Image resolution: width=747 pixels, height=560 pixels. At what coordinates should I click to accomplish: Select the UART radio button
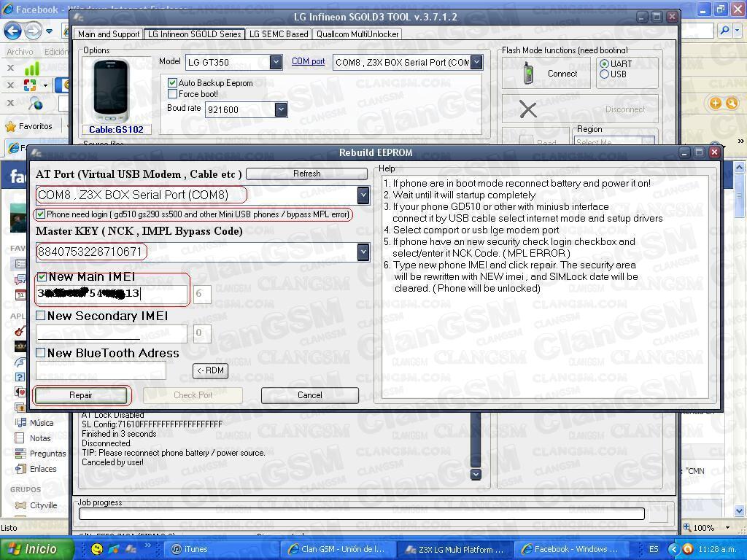click(x=605, y=64)
